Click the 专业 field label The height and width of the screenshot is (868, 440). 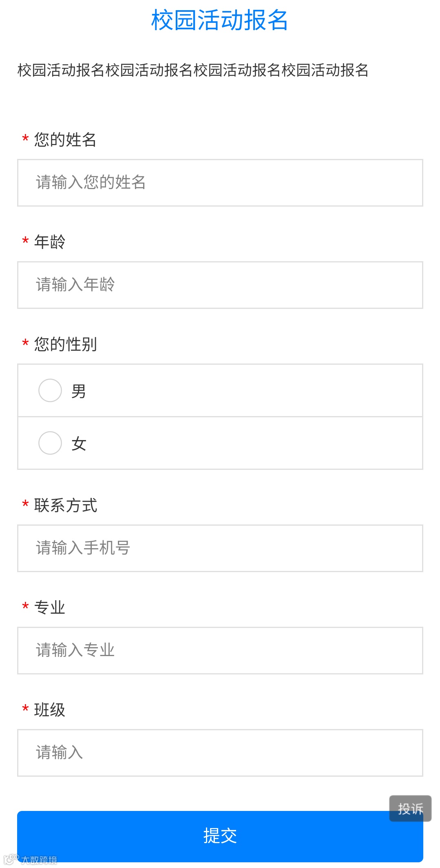pos(50,608)
